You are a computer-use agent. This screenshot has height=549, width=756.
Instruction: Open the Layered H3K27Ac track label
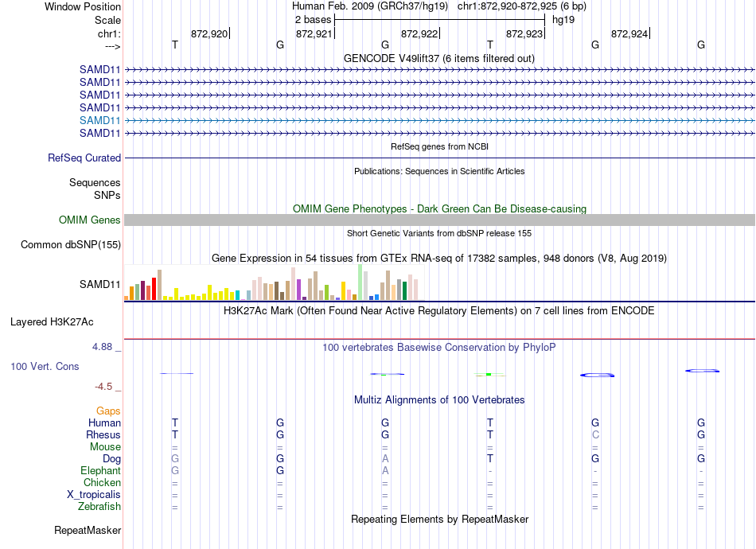52,321
